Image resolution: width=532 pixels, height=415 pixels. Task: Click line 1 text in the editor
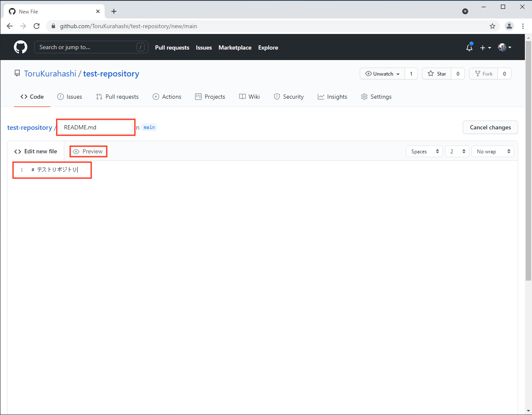[x=55, y=170]
